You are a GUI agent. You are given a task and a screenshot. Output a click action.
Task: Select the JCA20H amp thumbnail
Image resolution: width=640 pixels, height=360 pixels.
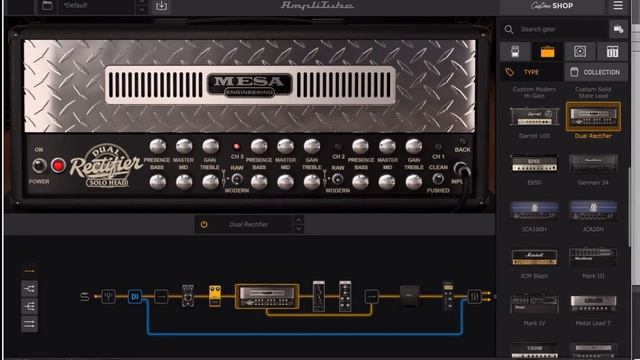coord(593,211)
